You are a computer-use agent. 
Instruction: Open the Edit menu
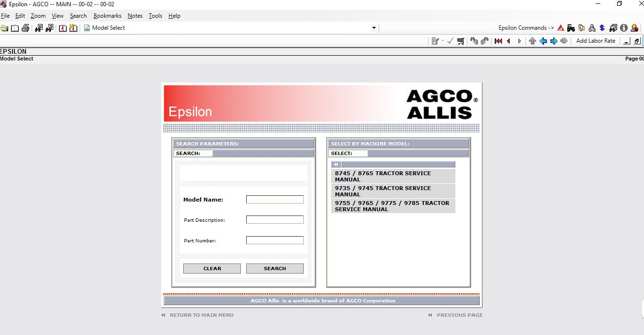pos(20,16)
